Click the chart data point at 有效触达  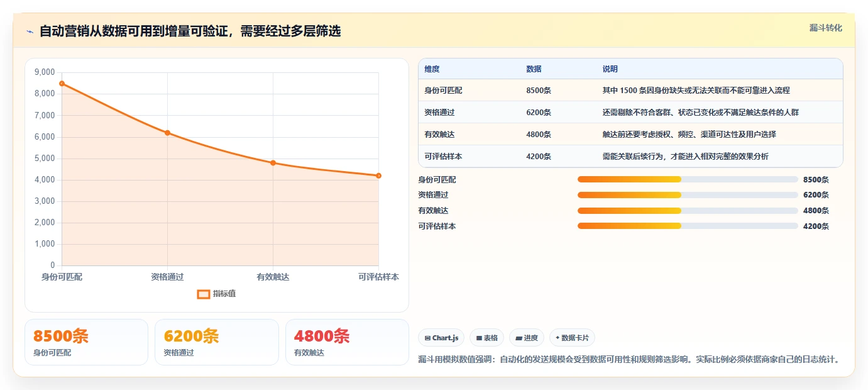pyautogui.click(x=273, y=163)
